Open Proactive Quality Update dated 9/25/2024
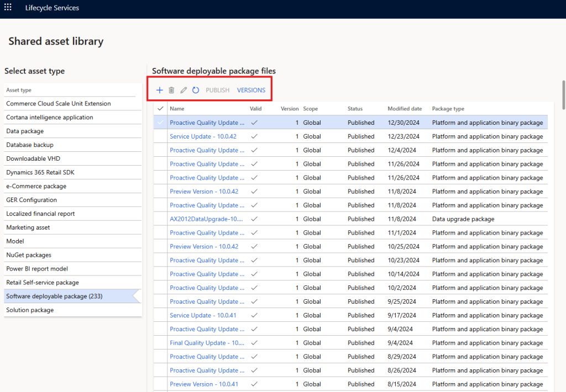Image resolution: width=566 pixels, height=392 pixels. coord(207,301)
